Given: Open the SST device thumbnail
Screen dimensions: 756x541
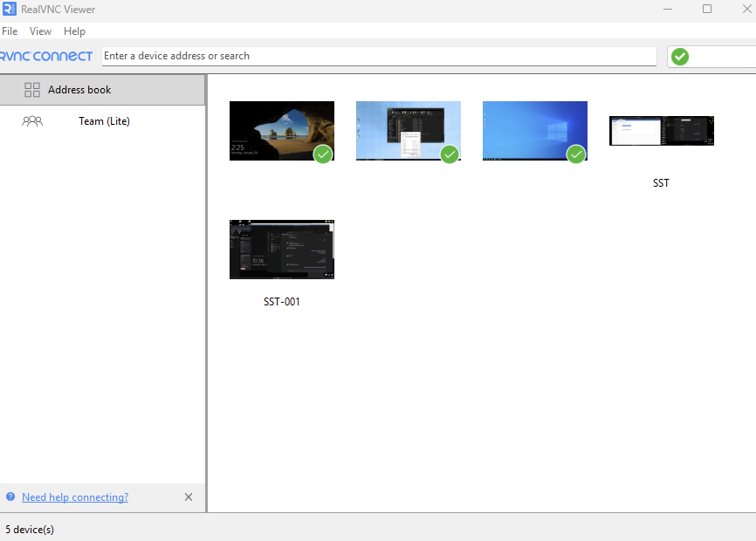Looking at the screenshot, I should (x=662, y=131).
